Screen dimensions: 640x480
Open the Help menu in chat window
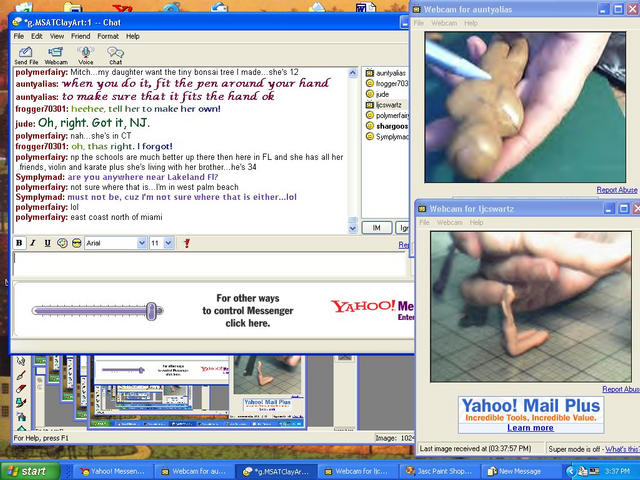[133, 36]
